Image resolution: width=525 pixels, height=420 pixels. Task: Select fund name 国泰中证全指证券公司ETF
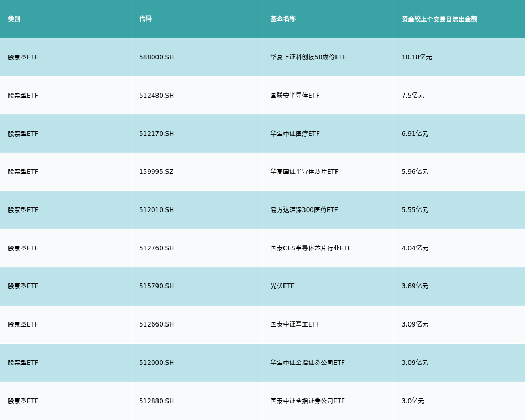click(308, 401)
